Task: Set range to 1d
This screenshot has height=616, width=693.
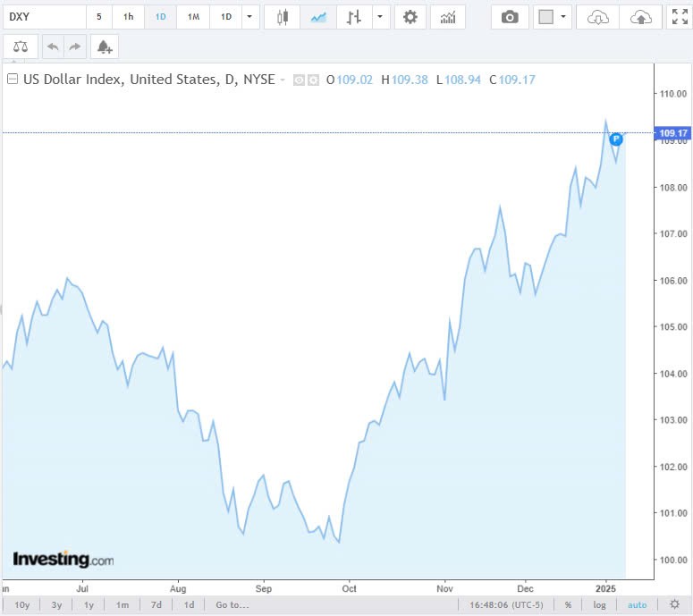Action: (189, 604)
